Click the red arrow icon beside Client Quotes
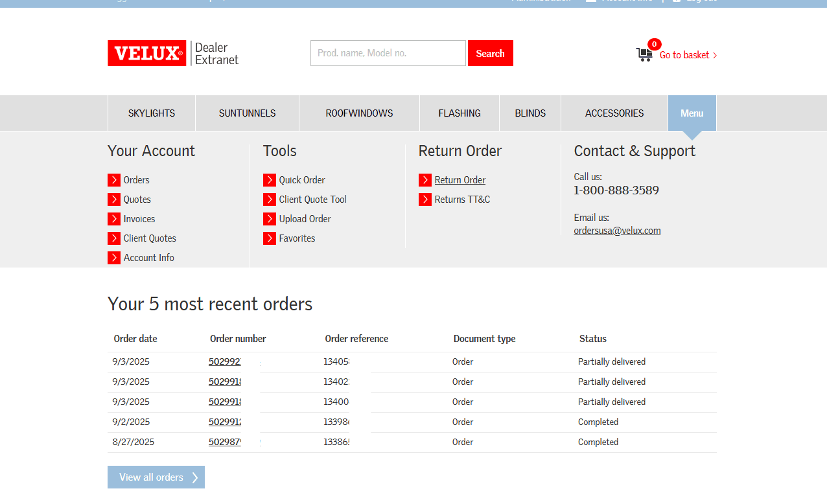Viewport: 827px width, 504px height. (x=114, y=238)
